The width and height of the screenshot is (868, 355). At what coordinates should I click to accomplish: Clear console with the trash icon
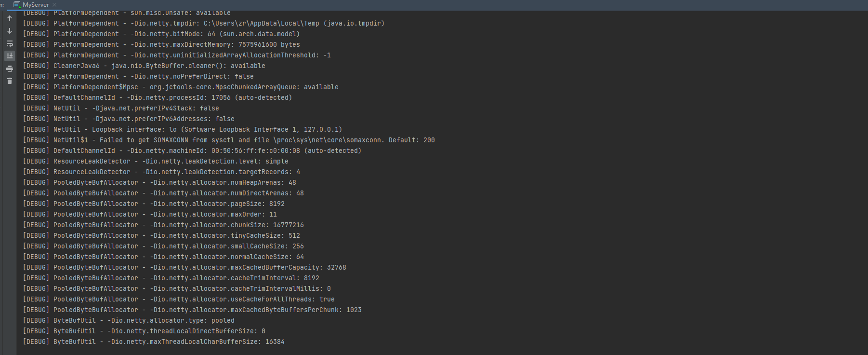click(x=10, y=81)
